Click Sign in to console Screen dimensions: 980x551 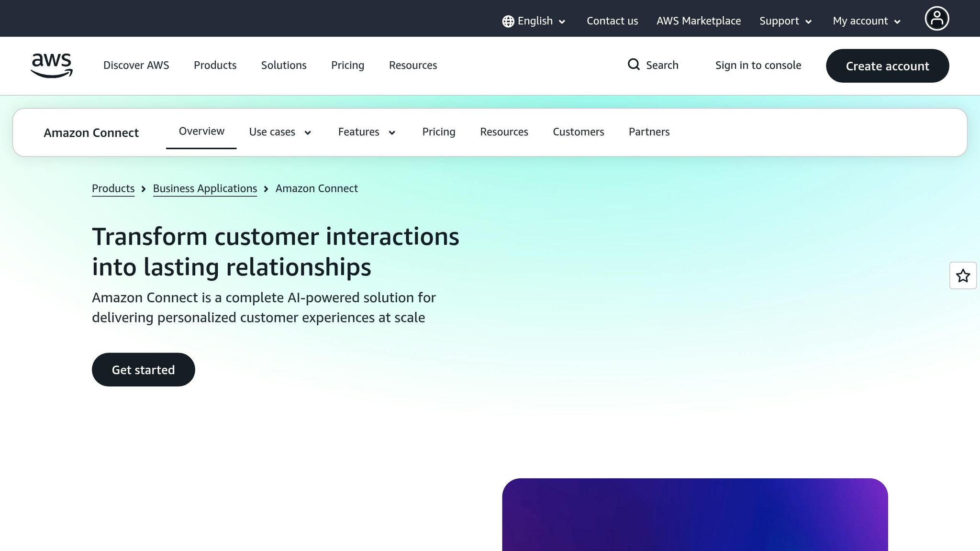(x=758, y=65)
